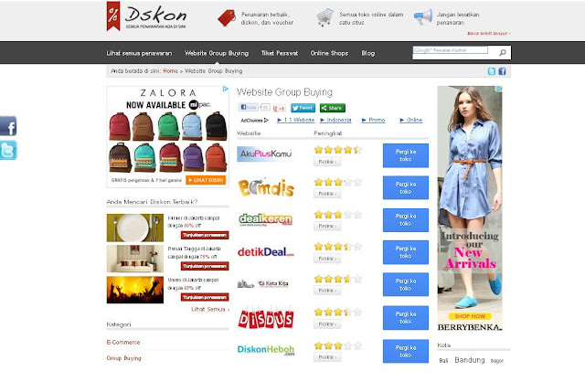Image resolution: width=585 pixels, height=392 pixels.
Task: Click 'Pergi ke toko' for AkuPlusKamu
Action: (x=406, y=155)
